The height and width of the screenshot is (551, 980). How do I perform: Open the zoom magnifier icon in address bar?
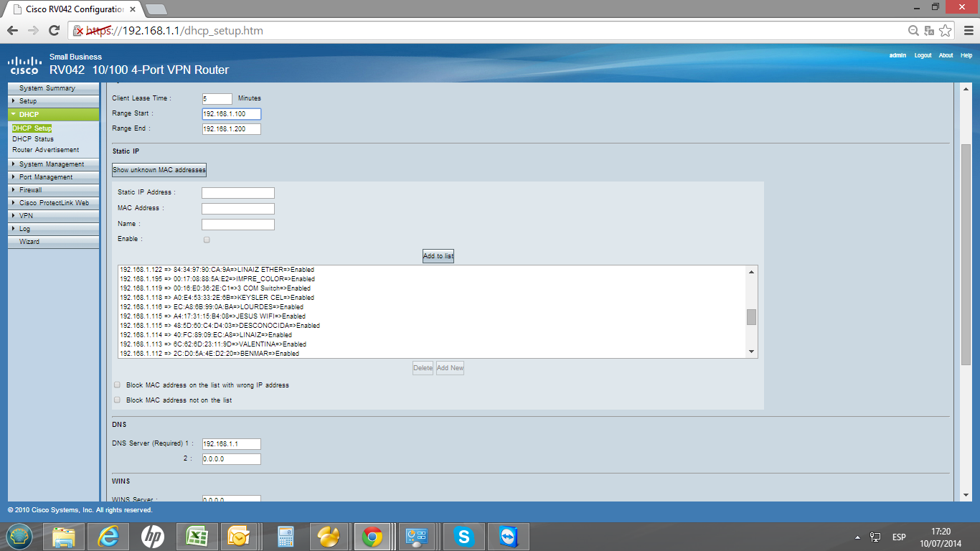pyautogui.click(x=913, y=31)
